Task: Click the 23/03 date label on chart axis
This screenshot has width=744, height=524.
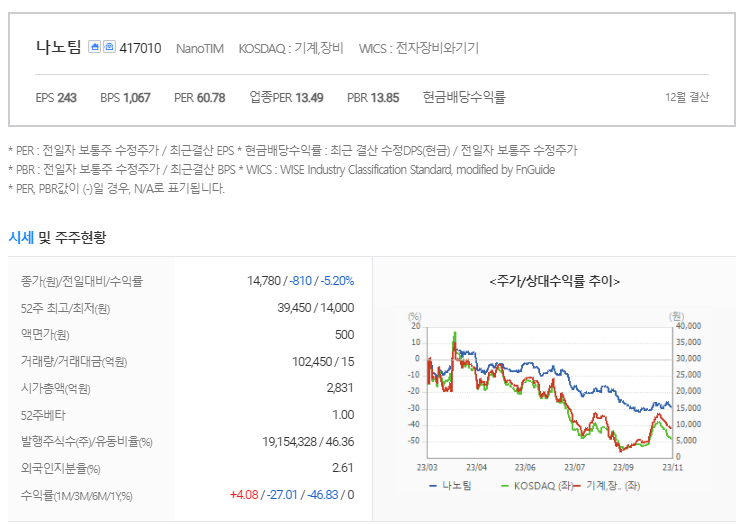Action: (427, 468)
